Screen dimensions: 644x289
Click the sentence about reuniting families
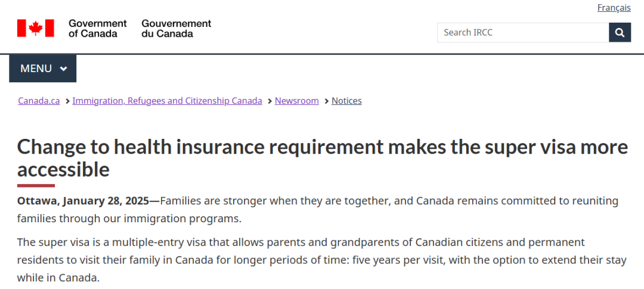tap(317, 210)
